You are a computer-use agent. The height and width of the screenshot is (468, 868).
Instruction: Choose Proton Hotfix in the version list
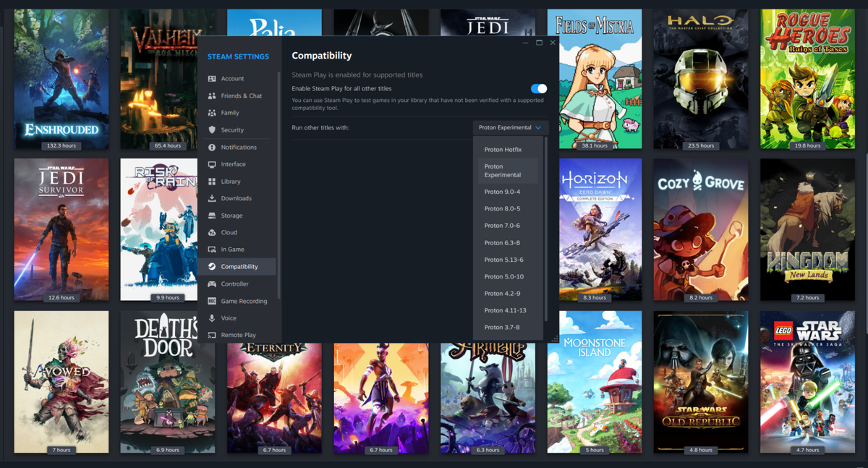tap(504, 149)
